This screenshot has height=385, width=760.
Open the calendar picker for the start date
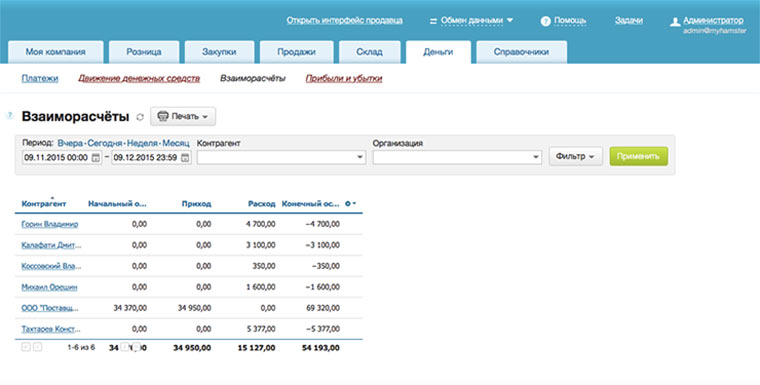(x=95, y=158)
